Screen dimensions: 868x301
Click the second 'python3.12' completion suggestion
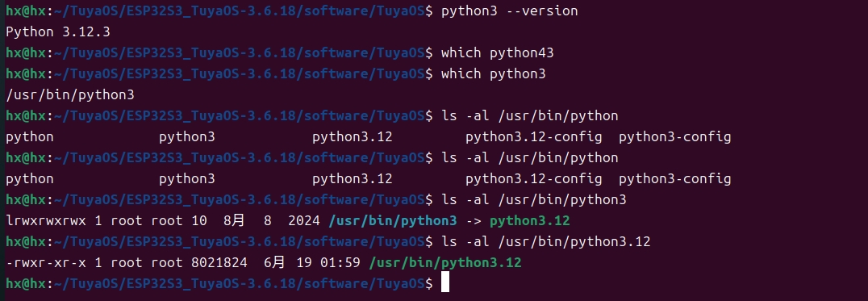[x=352, y=179]
